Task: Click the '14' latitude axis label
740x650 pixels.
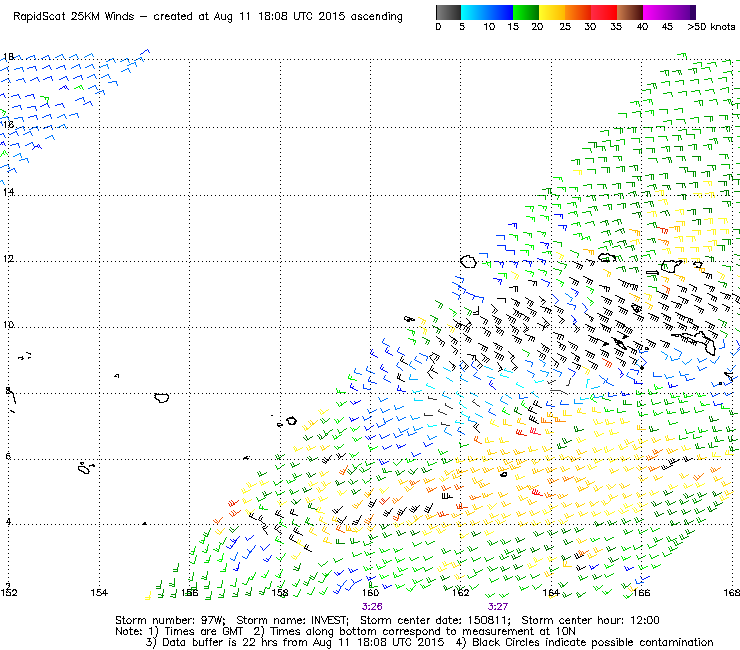Action: pyautogui.click(x=8, y=192)
